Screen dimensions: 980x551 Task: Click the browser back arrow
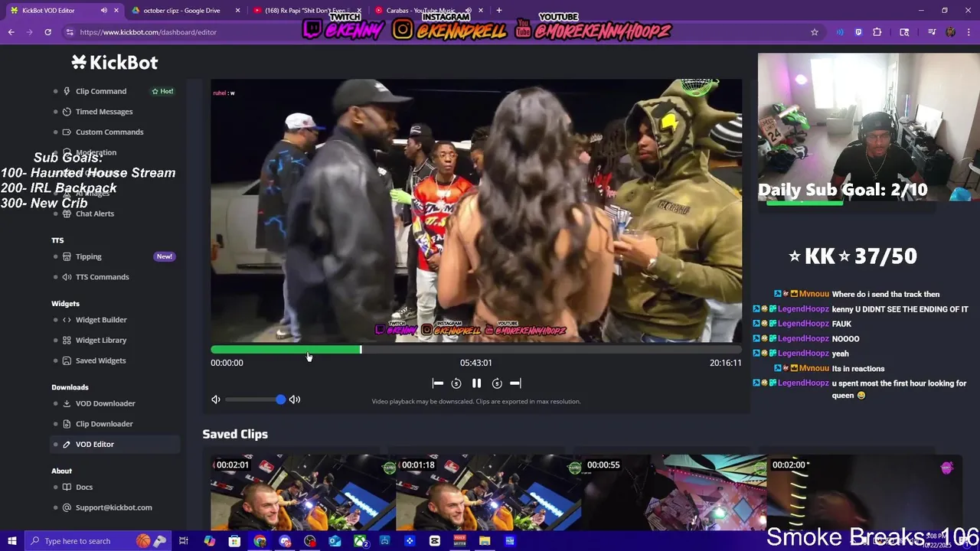(x=11, y=32)
